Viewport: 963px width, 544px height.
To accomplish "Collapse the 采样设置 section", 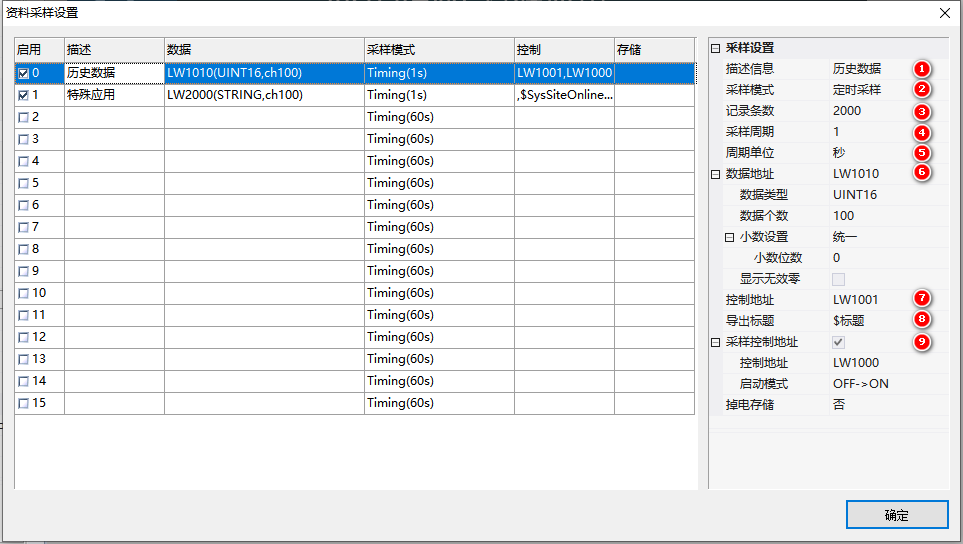I will [715, 48].
